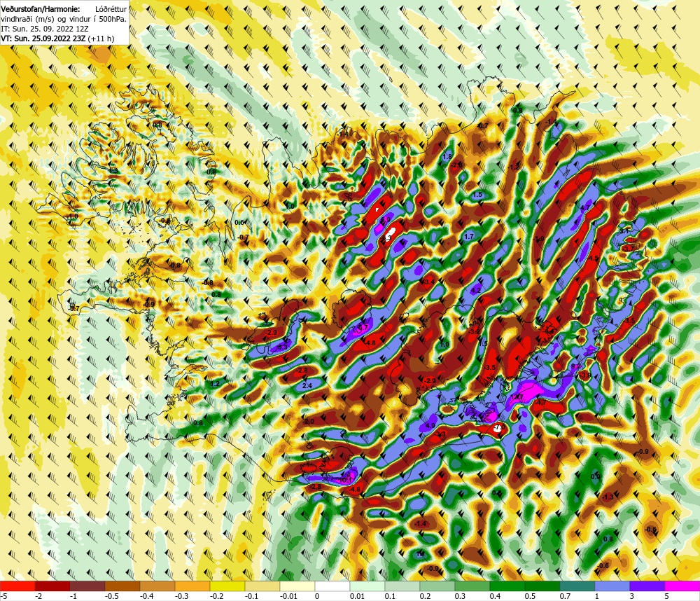Click the '5.3' value on the map

point(283,347)
